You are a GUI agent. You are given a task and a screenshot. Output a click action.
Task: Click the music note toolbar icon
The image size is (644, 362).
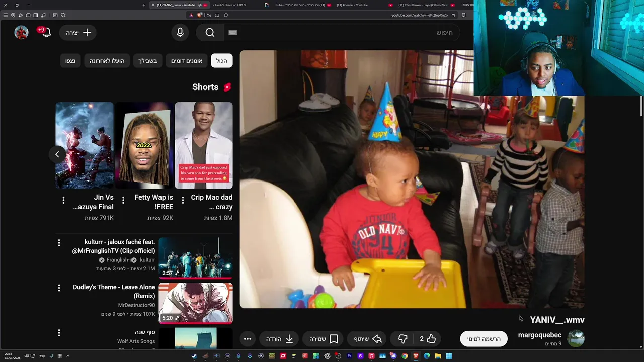[x=43, y=15]
